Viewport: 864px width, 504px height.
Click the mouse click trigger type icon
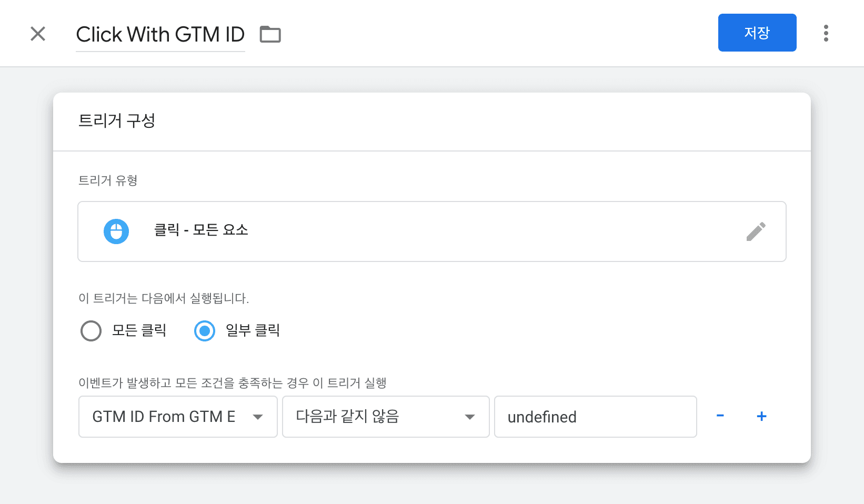[x=116, y=231]
